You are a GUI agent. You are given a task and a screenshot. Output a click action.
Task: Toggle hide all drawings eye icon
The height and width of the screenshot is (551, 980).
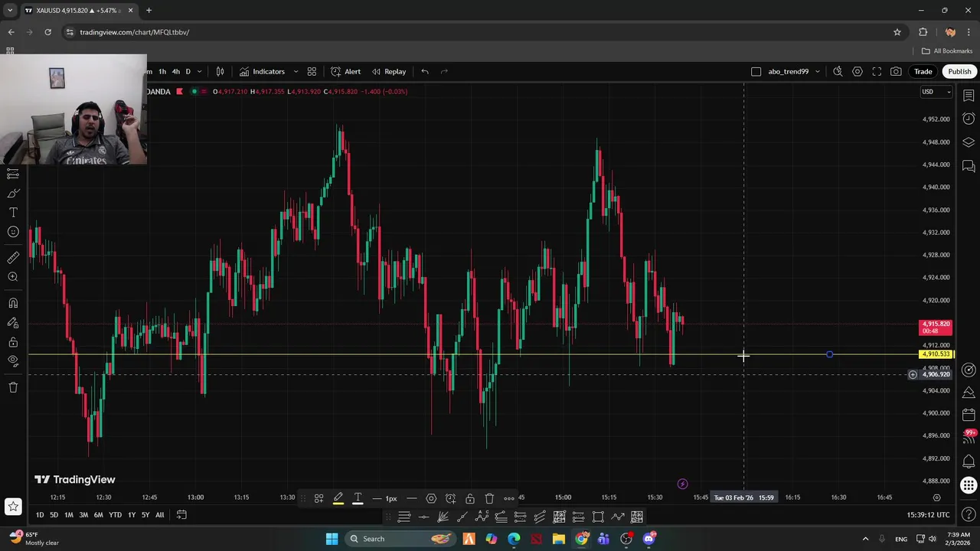13,360
